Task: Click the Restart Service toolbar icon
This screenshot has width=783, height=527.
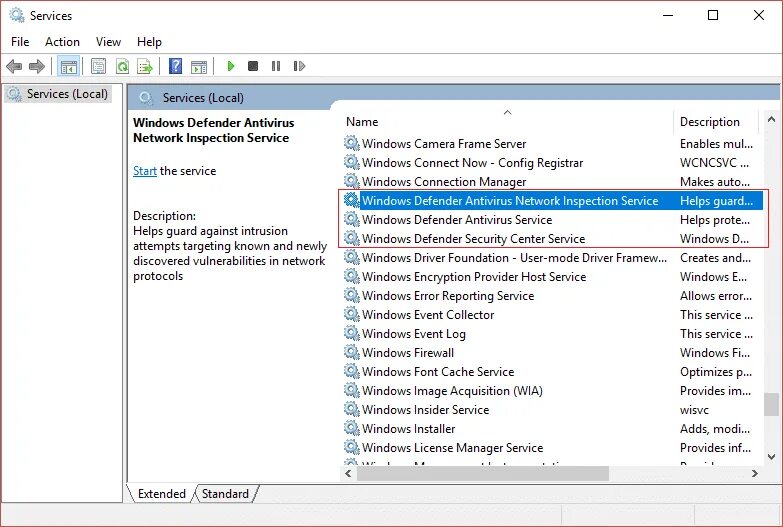Action: [299, 66]
